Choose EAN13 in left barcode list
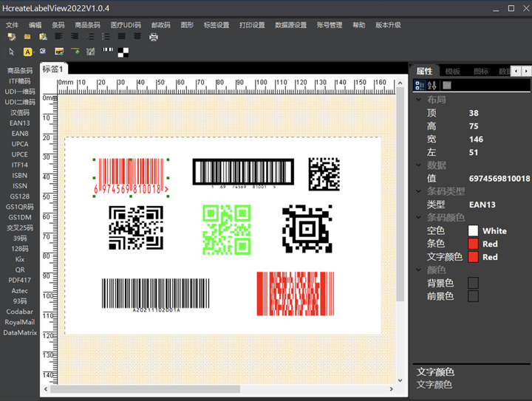532x401 pixels. coord(20,123)
